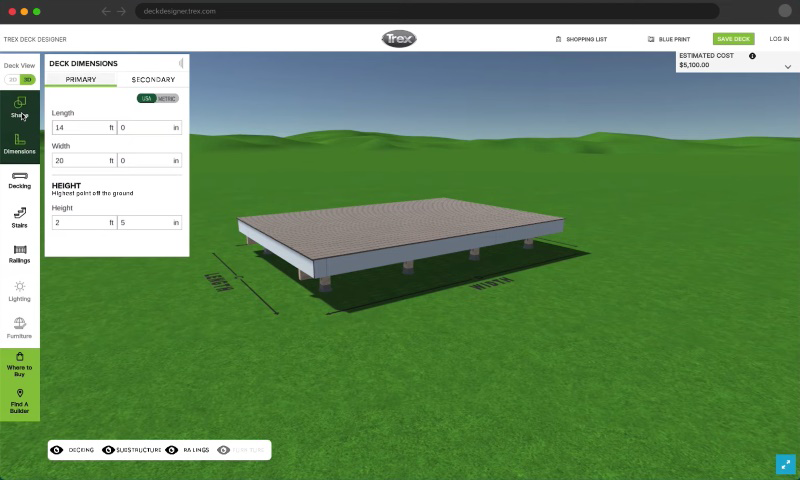Click the fullscreen expand icon

786,464
